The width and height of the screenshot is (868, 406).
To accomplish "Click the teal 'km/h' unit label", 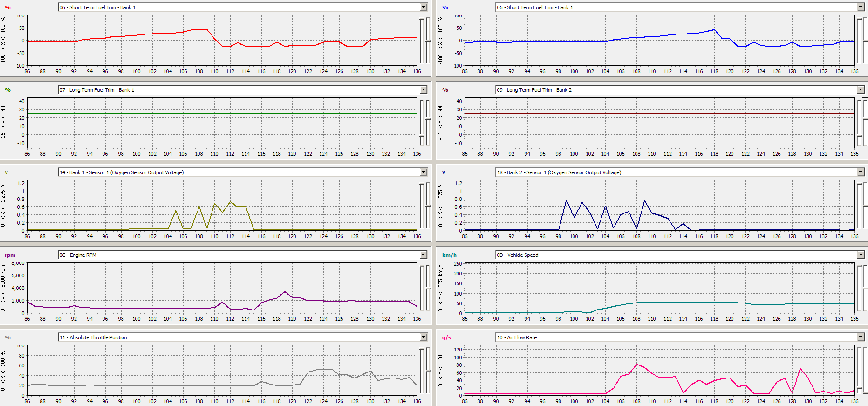I will [449, 255].
